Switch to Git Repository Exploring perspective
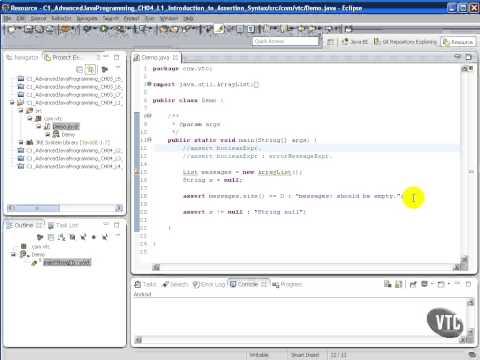Viewport: 480px width, 360px height. pos(405,42)
